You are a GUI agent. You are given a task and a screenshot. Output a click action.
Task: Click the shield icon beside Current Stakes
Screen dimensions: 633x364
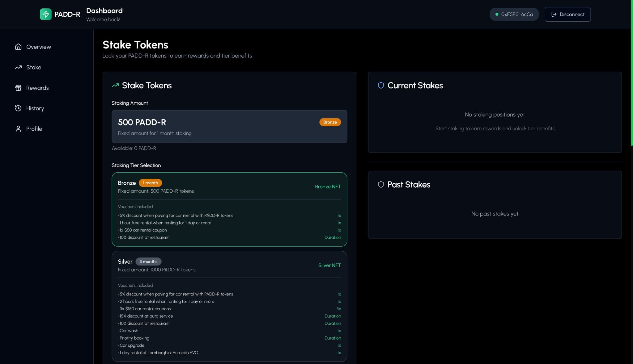[381, 85]
